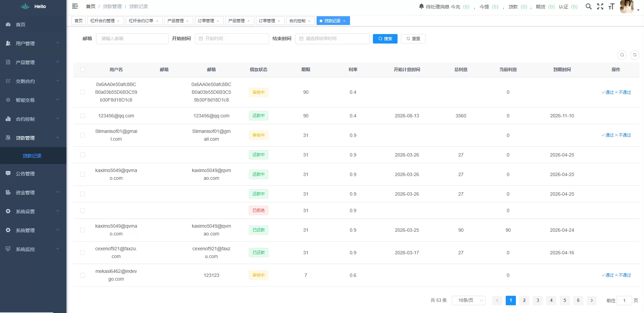Approve the mekasi6462 loan with 通过

(x=608, y=275)
